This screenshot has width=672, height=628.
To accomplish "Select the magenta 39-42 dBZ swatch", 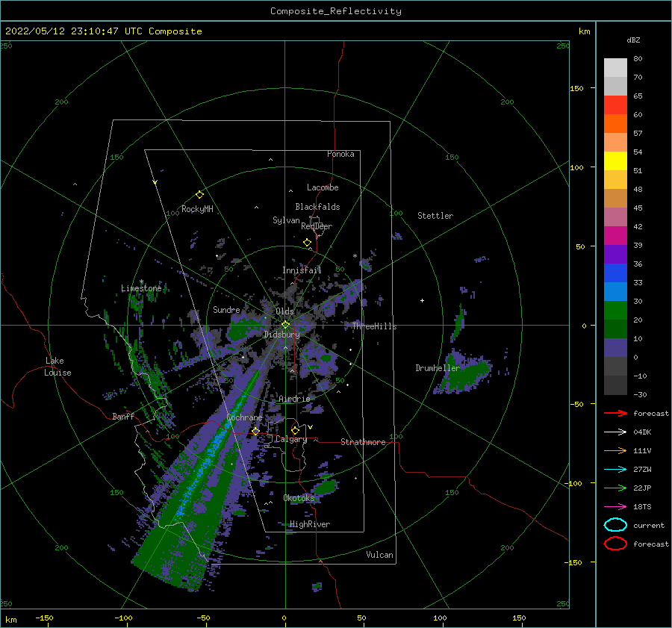I will pyautogui.click(x=615, y=236).
